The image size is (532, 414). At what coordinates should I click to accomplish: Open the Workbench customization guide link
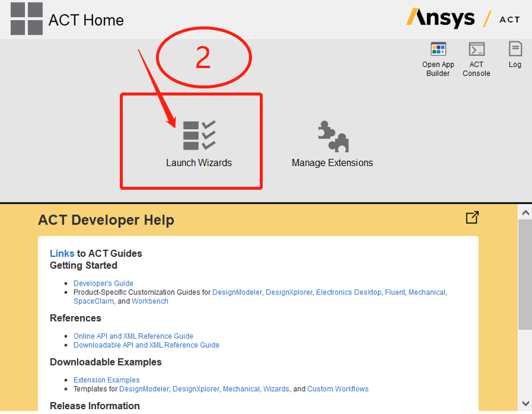tap(150, 301)
